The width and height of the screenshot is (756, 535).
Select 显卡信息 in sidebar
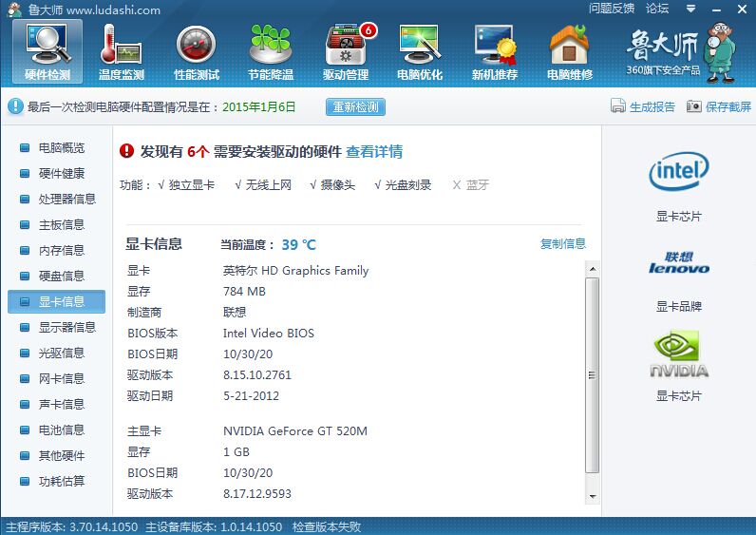[56, 301]
